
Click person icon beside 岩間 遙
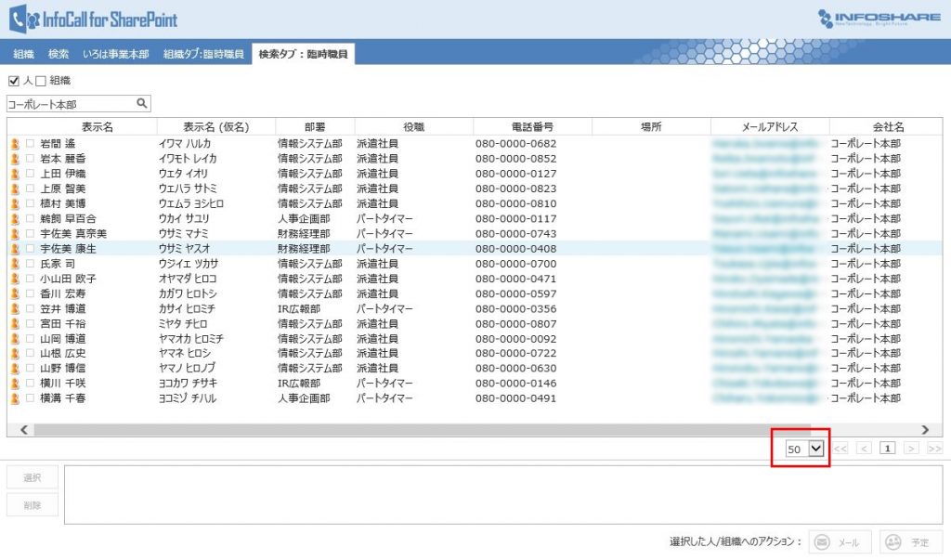(15, 144)
